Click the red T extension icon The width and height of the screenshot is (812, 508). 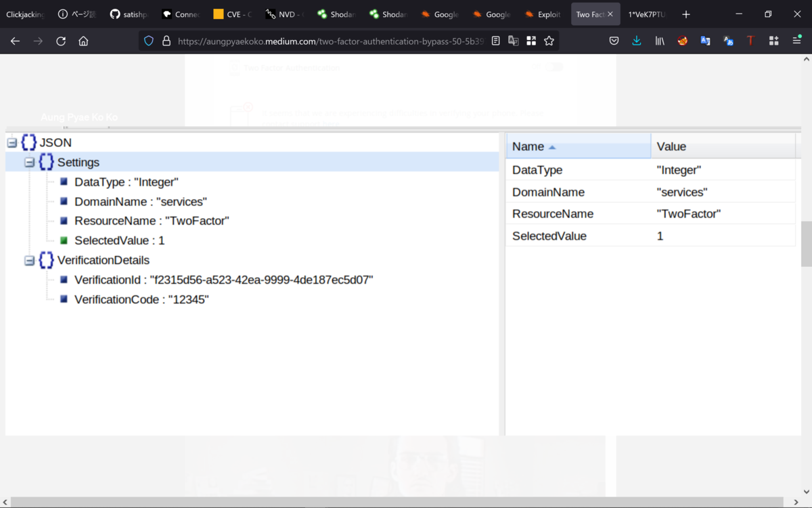[750, 41]
